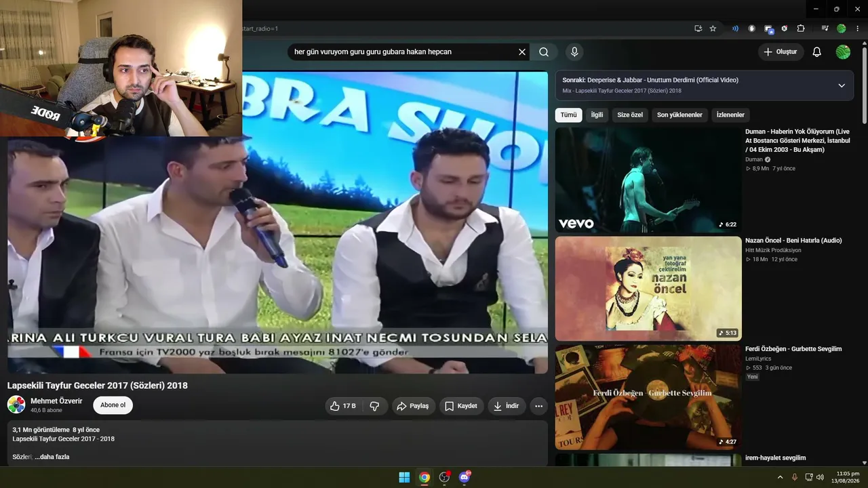Open the network tray icon
The image size is (868, 488).
(809, 477)
